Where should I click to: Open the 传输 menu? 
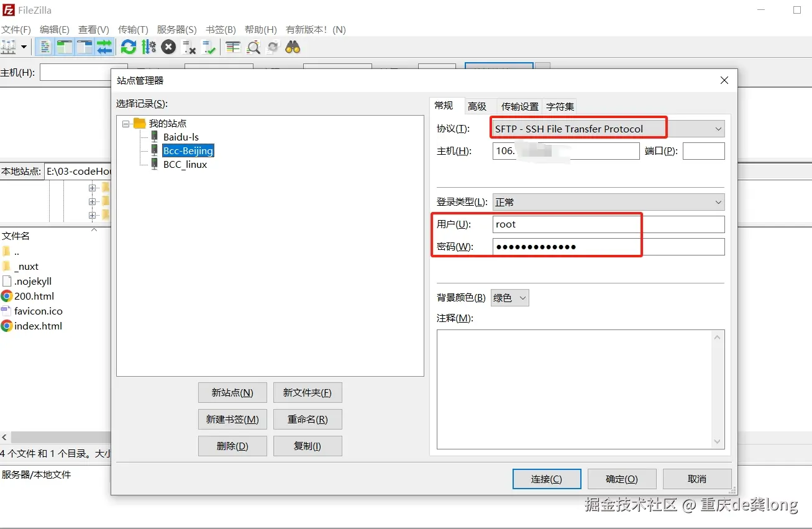[132, 29]
